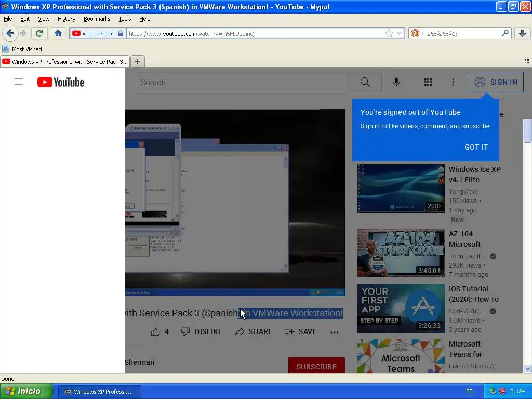This screenshot has width=532, height=399.
Task: Go to the browser Home page
Action: coord(58,33)
